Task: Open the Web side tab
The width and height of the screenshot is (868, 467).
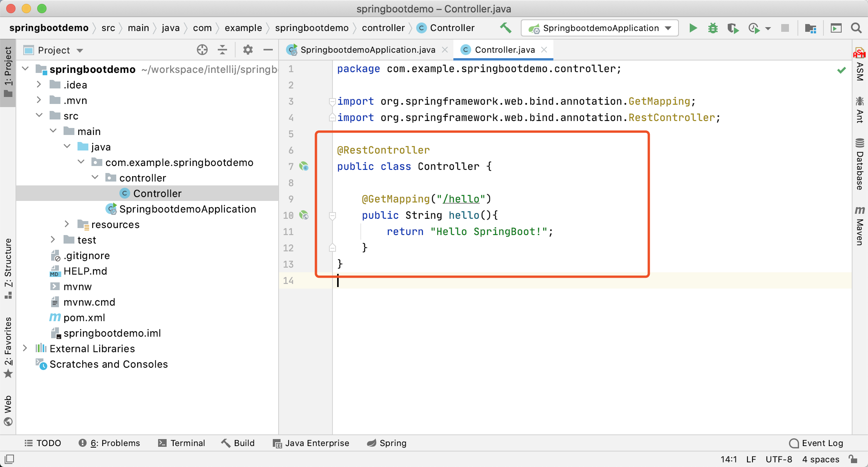Action: pos(8,410)
